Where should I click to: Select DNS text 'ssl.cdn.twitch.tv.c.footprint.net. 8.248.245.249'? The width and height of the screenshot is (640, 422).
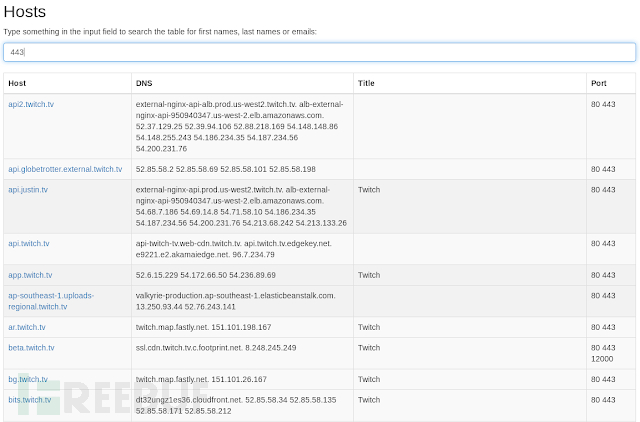pyautogui.click(x=216, y=348)
